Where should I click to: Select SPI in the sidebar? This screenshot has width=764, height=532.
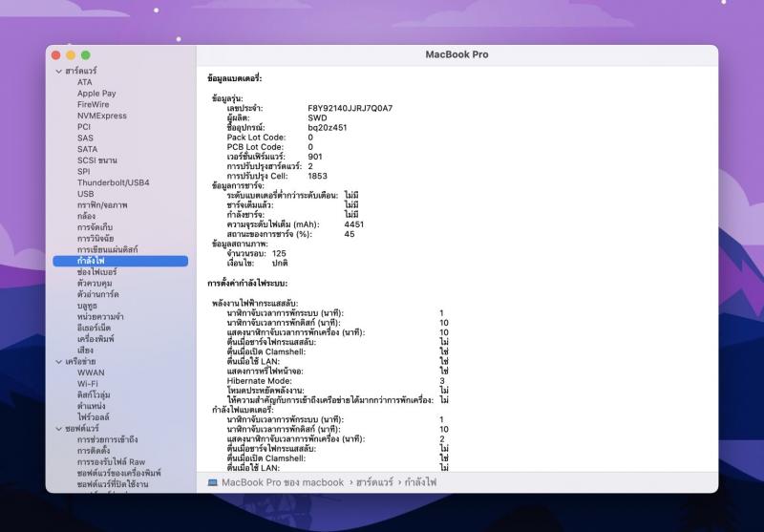[x=83, y=172]
